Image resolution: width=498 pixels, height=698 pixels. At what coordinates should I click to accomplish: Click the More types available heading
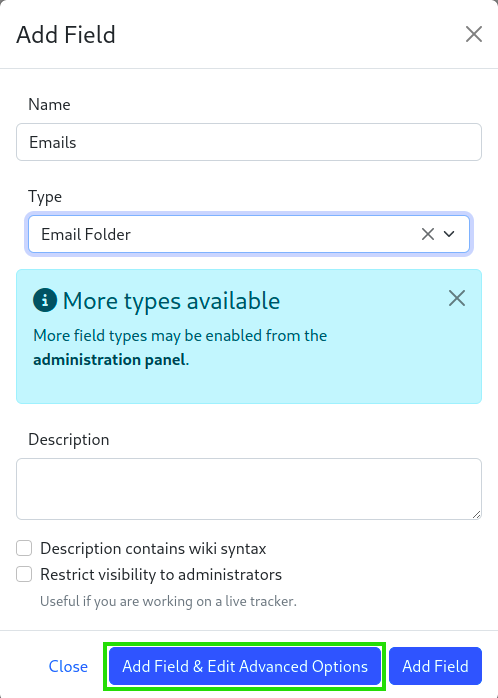click(171, 301)
